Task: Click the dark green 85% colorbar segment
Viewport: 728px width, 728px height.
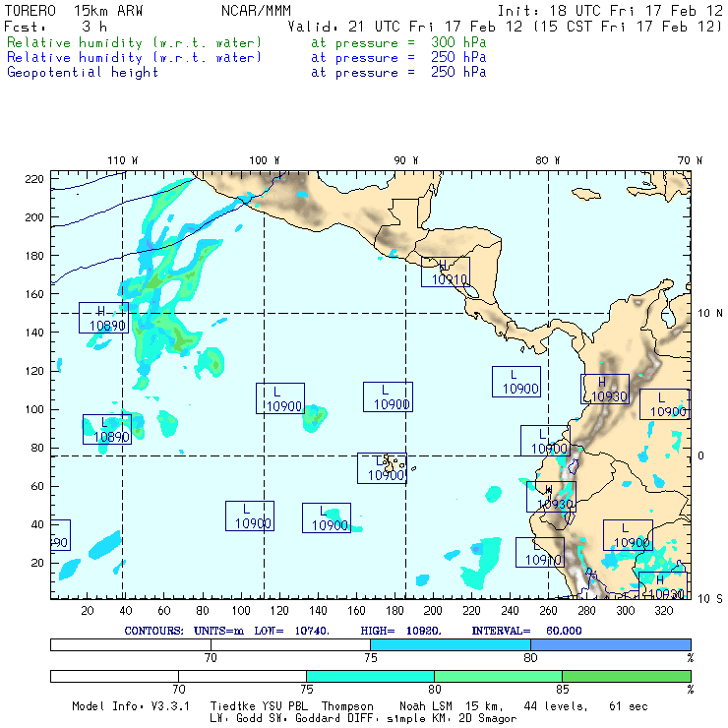Action: (x=626, y=677)
